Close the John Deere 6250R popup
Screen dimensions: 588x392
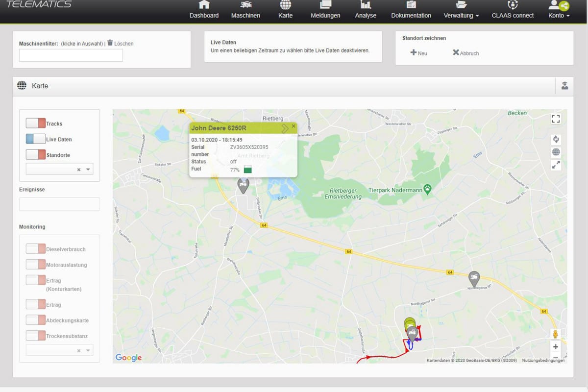click(x=294, y=126)
